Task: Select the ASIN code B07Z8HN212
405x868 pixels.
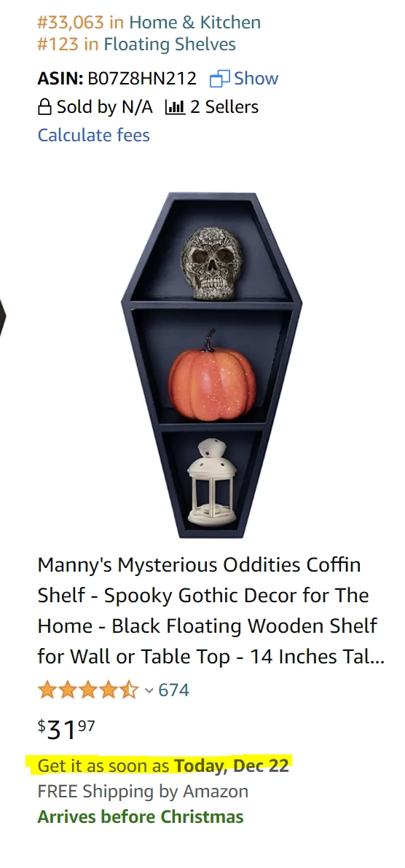Action: 142,79
